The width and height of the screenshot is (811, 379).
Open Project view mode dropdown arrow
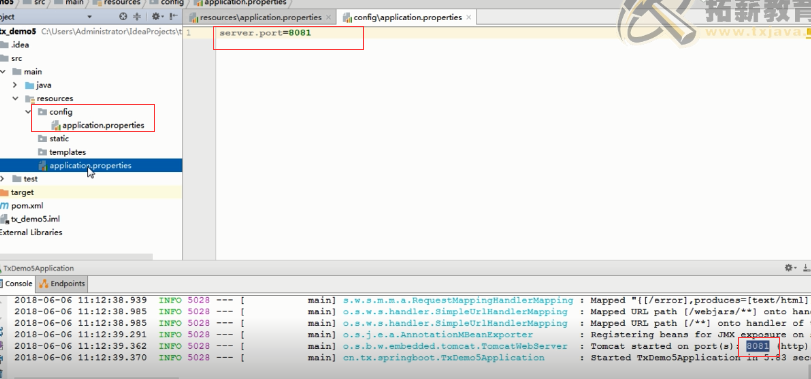90,17
